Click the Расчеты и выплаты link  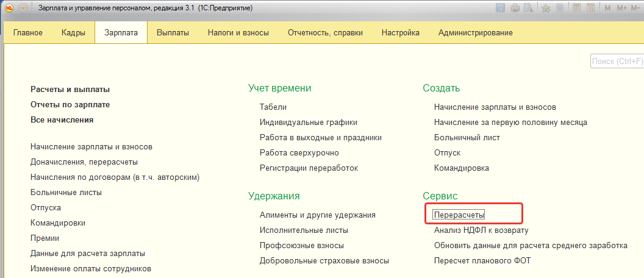click(x=70, y=89)
